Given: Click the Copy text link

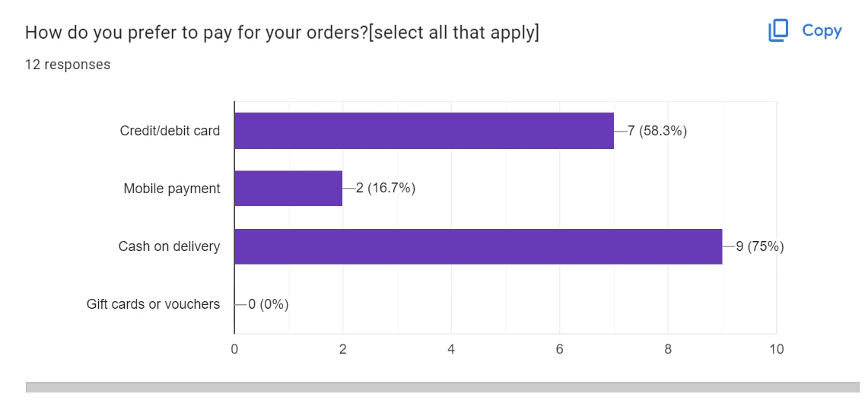Looking at the screenshot, I should [822, 31].
